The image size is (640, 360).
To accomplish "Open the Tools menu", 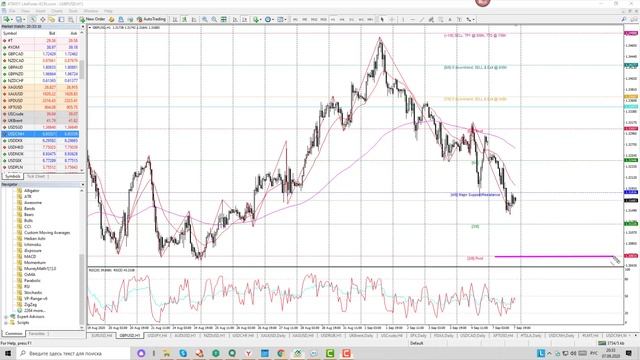I will pos(73,11).
